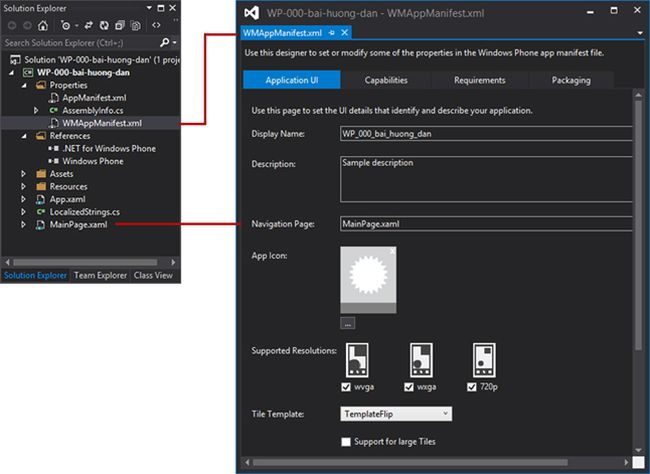Click the App.xaml file icon

pyautogui.click(x=40, y=199)
